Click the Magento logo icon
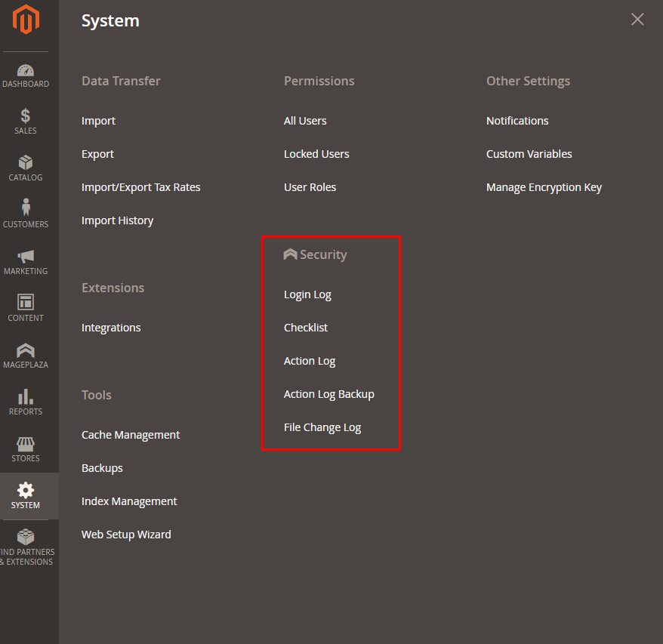The height and width of the screenshot is (644, 663). coord(26,20)
